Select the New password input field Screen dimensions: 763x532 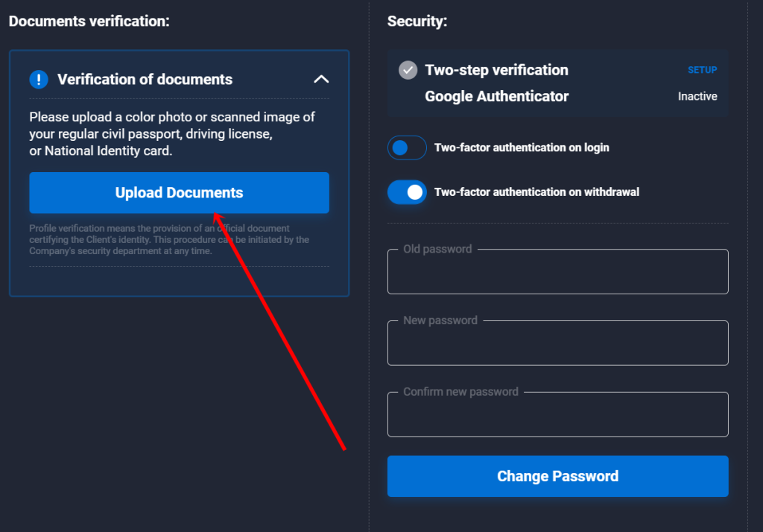(x=557, y=343)
